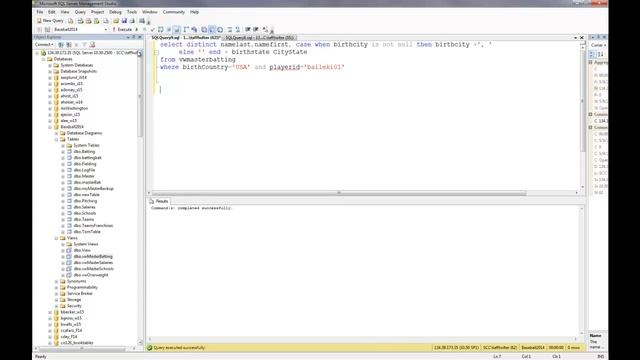Collapse the Baseball2014 database node
Viewport: 640px width, 360px height.
tap(50, 127)
